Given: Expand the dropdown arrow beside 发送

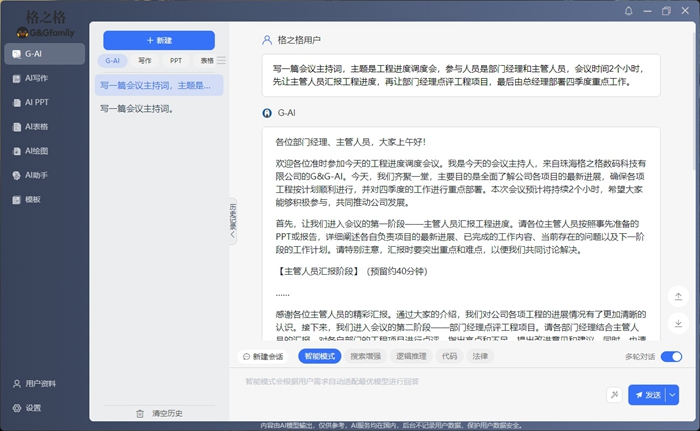Looking at the screenshot, I should tap(673, 395).
